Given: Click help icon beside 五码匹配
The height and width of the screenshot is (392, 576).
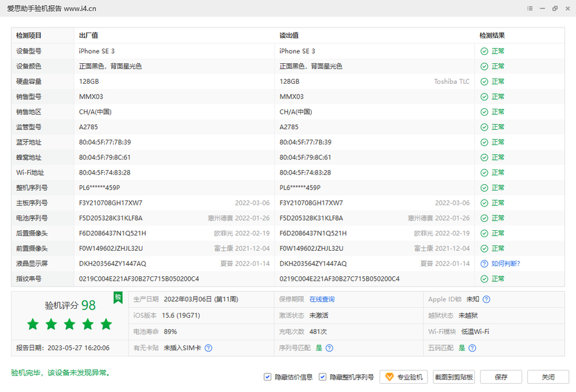Looking at the screenshot, I should click(472, 348).
